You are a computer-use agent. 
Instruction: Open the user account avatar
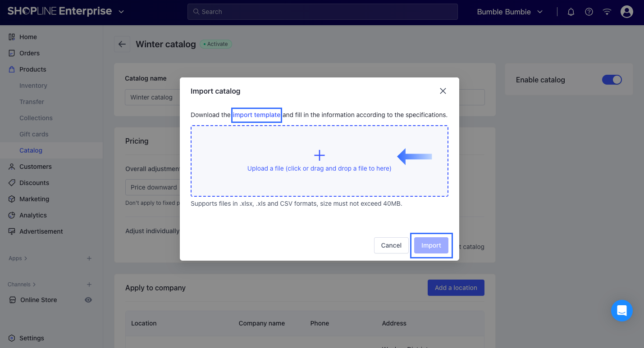pos(627,12)
